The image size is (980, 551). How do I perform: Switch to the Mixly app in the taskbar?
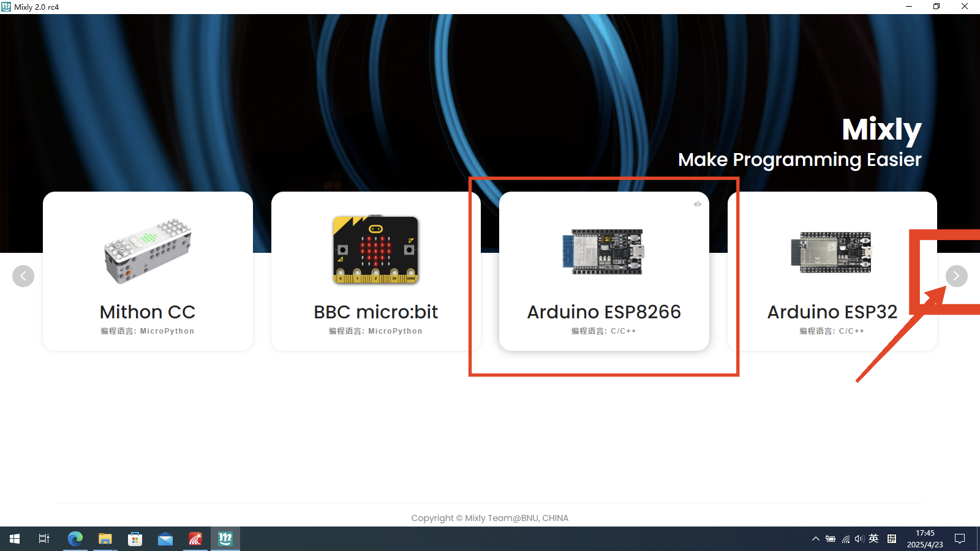(x=225, y=539)
